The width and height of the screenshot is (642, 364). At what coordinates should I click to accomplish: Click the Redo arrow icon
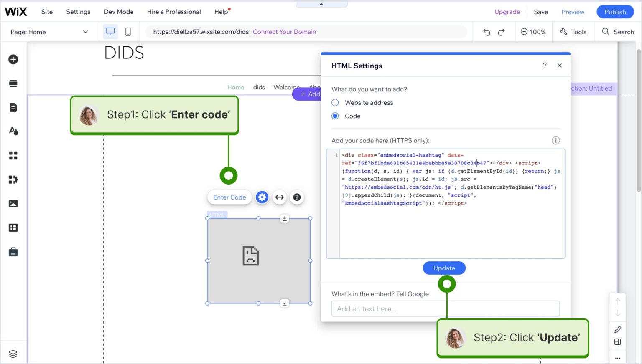[x=501, y=32]
